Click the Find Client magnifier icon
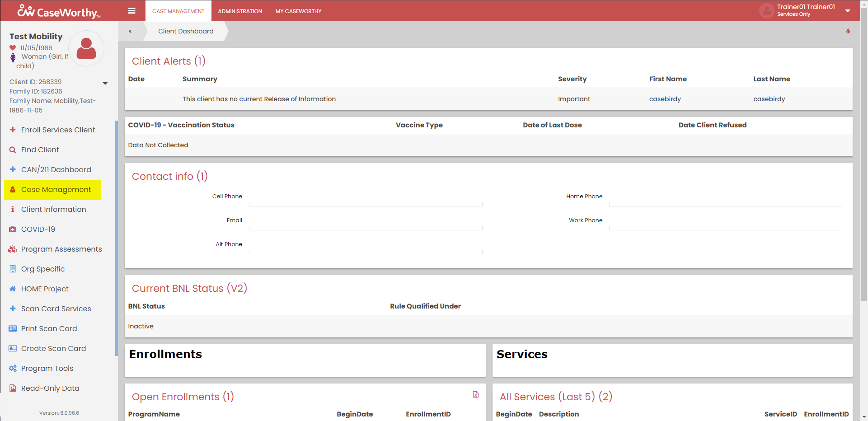The image size is (868, 421). tap(13, 150)
